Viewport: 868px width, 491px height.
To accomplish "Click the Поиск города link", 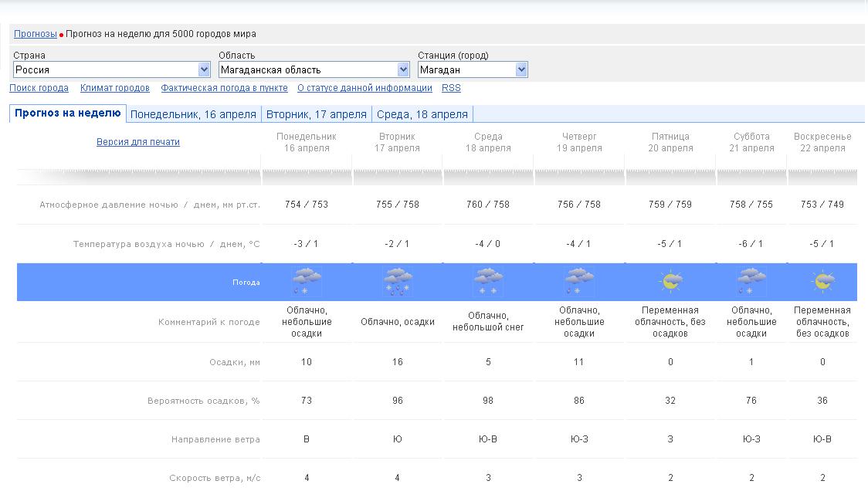I will (39, 88).
